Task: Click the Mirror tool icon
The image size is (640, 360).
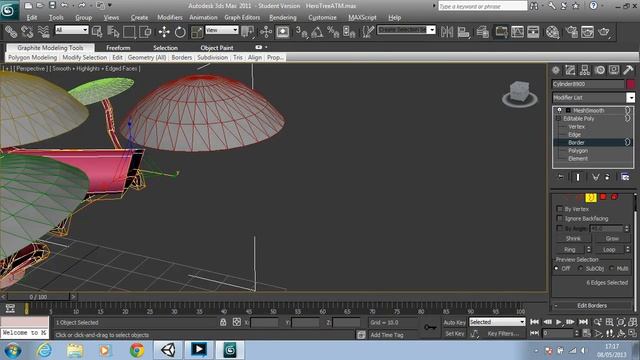Action: pos(447,31)
